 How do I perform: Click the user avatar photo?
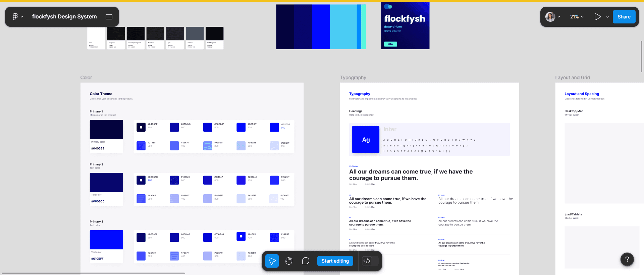click(550, 17)
